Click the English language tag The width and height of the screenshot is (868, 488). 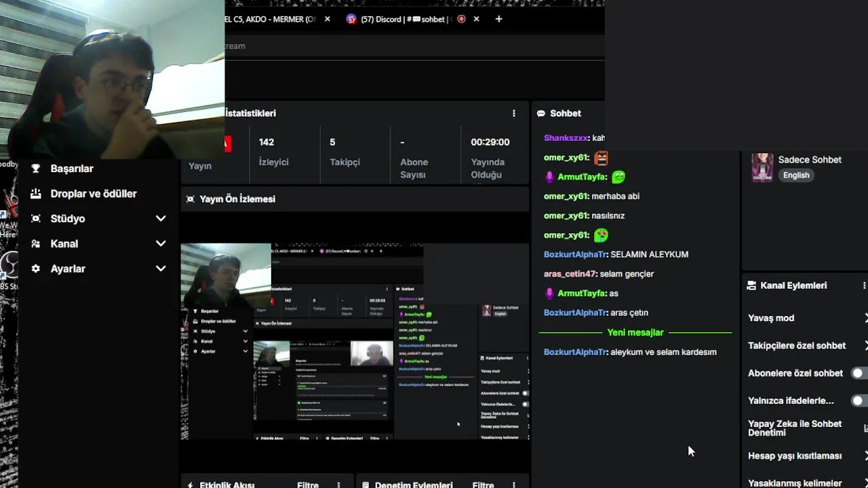(x=796, y=175)
